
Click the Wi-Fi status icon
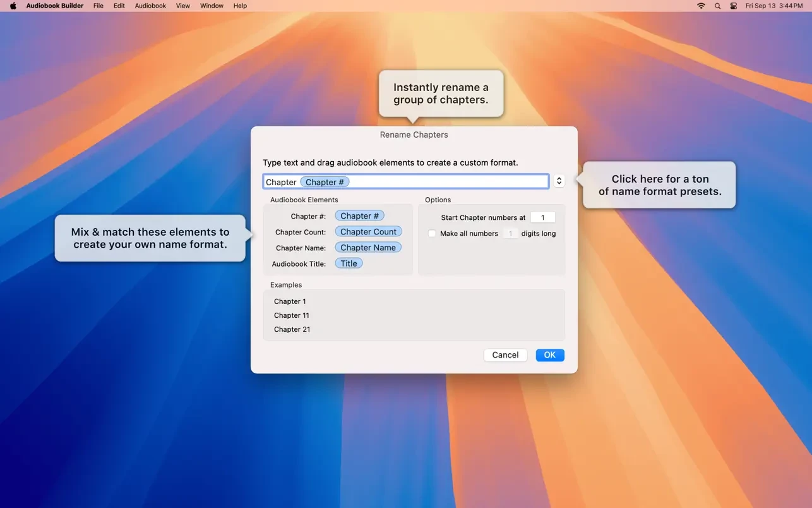tap(701, 6)
